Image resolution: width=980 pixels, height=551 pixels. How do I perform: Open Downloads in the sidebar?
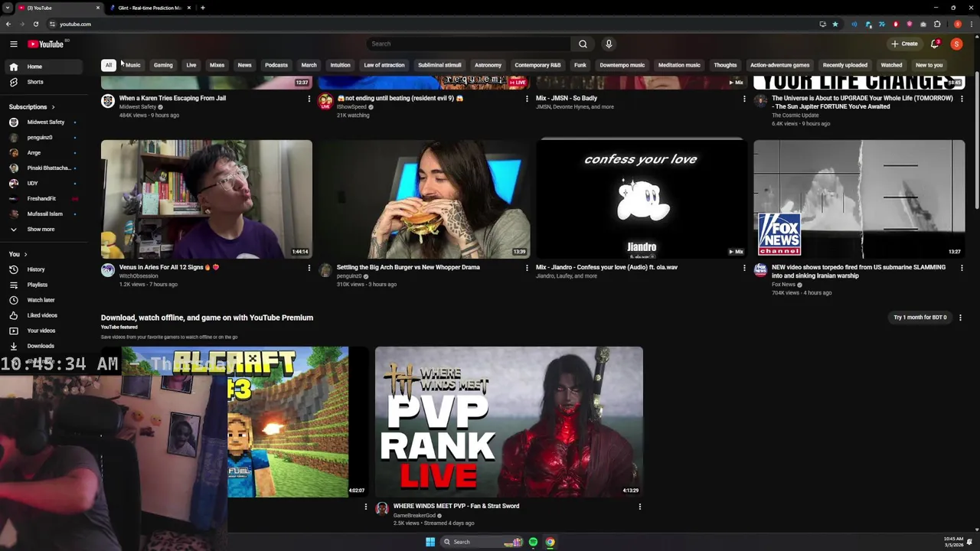click(x=41, y=346)
